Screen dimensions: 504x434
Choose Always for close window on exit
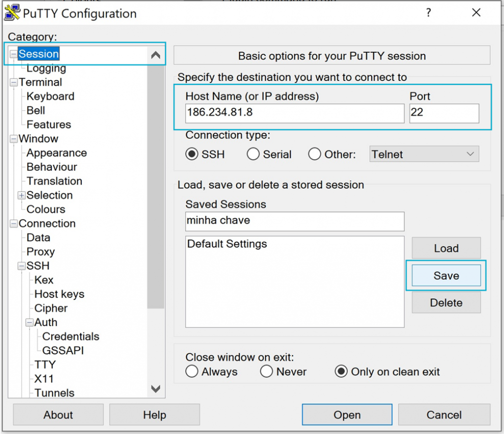click(x=191, y=371)
